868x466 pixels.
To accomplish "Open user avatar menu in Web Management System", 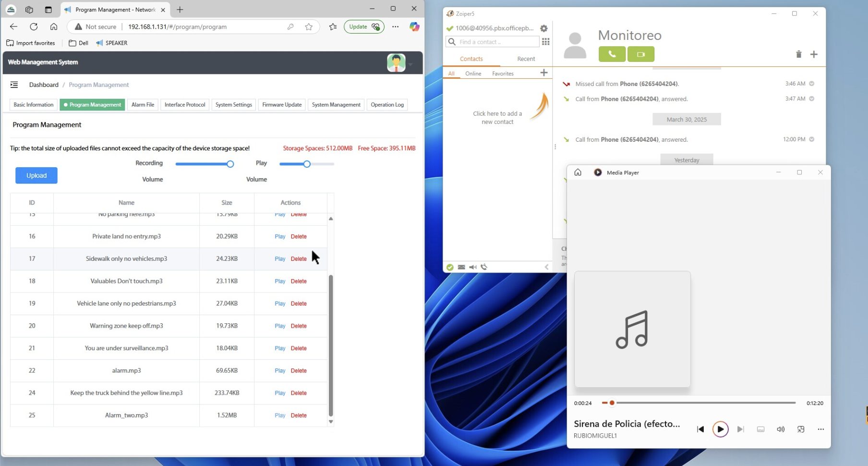I will click(397, 63).
